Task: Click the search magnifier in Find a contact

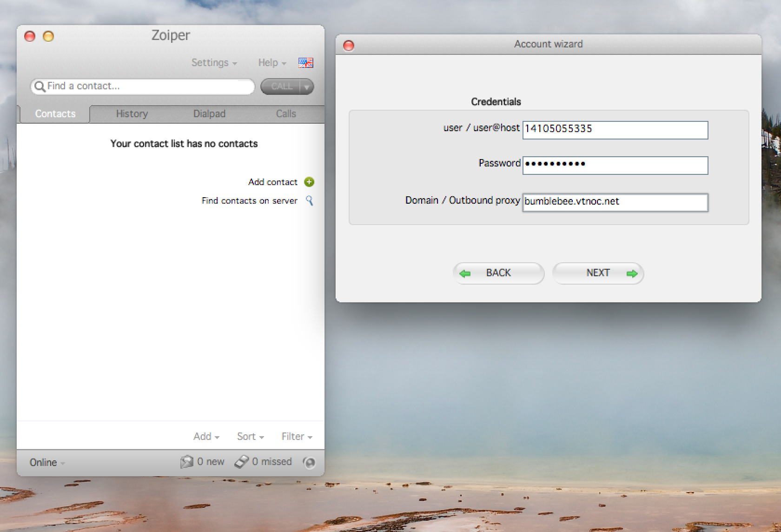Action: click(x=40, y=86)
